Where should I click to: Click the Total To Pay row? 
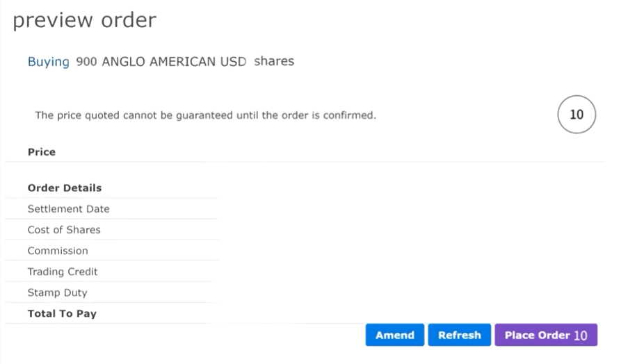tap(112, 313)
